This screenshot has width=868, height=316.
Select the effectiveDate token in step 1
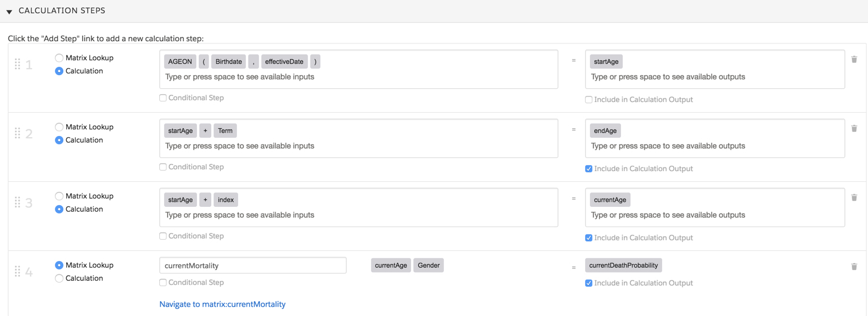[x=285, y=61]
